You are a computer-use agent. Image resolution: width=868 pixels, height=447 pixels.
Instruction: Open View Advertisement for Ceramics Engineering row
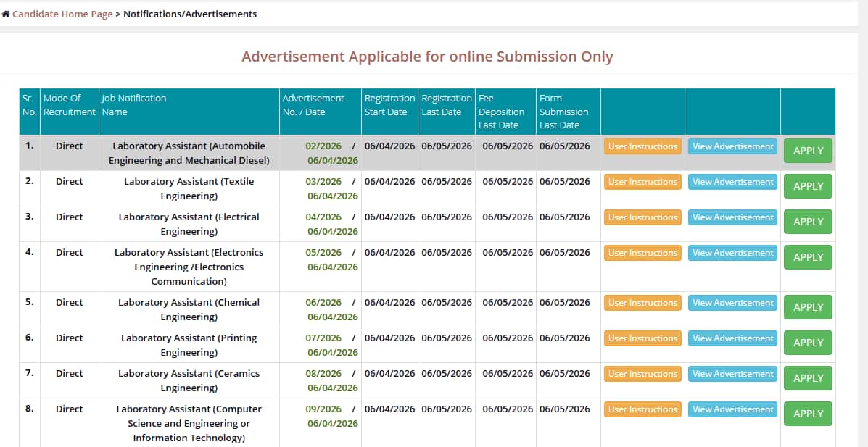point(732,374)
